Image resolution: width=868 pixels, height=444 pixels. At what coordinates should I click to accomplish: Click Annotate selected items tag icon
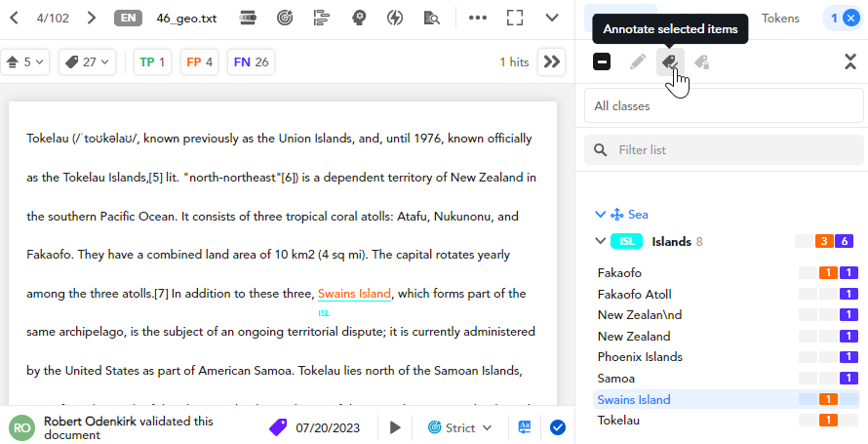[668, 62]
